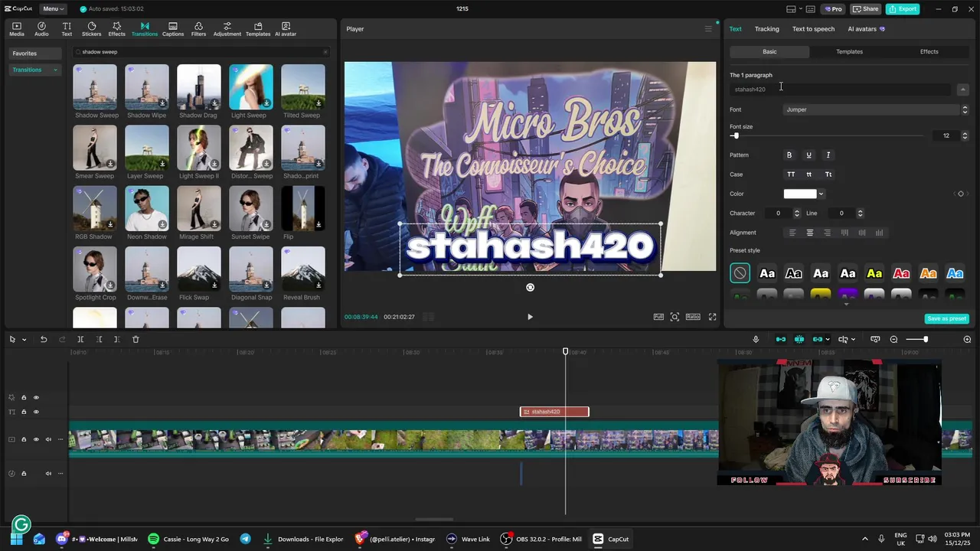980x551 pixels.
Task: Lock the bottom audio track
Action: coord(24,473)
